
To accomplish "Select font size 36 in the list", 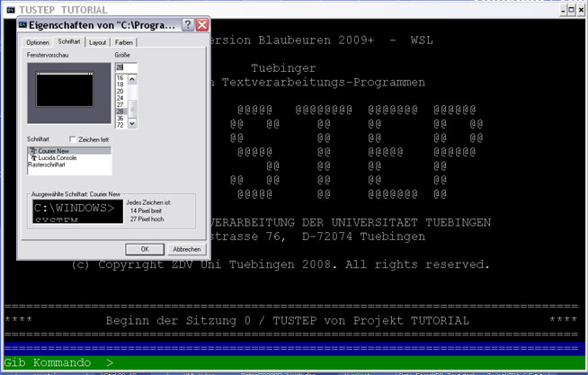I will (x=120, y=118).
